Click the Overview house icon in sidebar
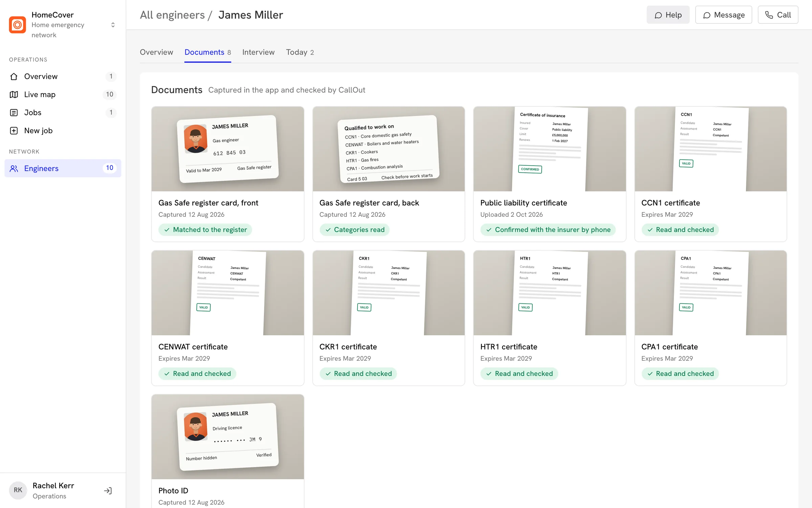 [14, 77]
